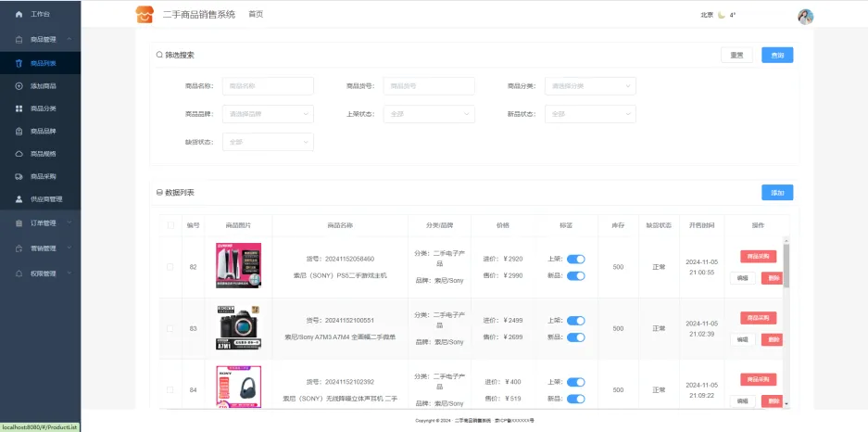Image resolution: width=868 pixels, height=432 pixels.
Task: Click the 商品采购 button for product 82
Action: (x=759, y=256)
